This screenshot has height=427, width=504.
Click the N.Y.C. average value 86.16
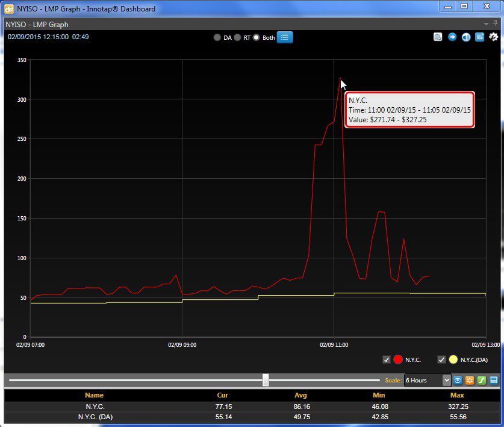pyautogui.click(x=302, y=407)
